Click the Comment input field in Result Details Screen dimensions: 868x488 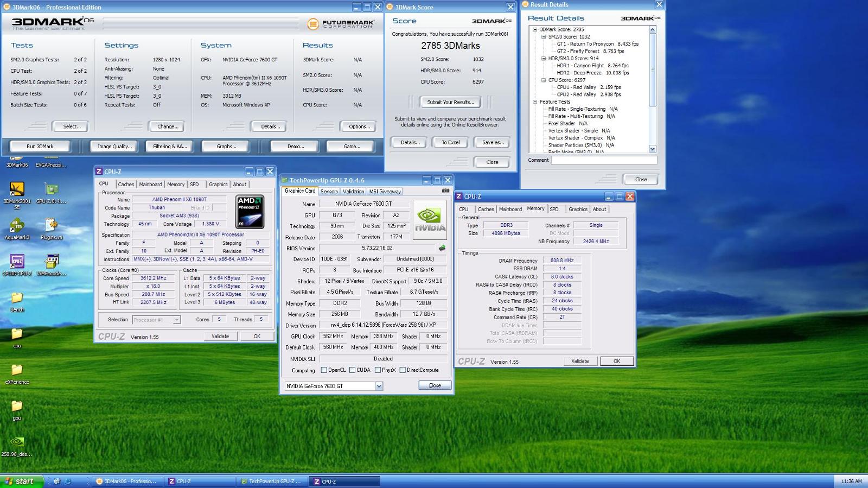point(604,160)
